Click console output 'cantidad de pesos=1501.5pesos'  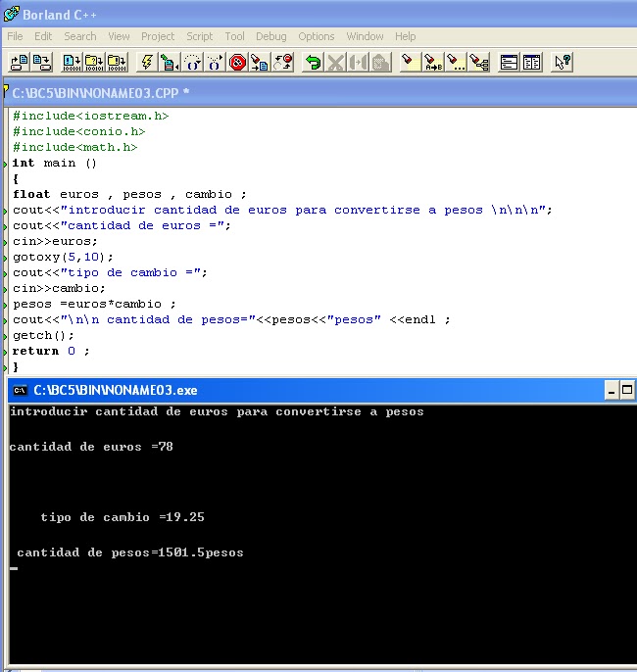point(130,552)
